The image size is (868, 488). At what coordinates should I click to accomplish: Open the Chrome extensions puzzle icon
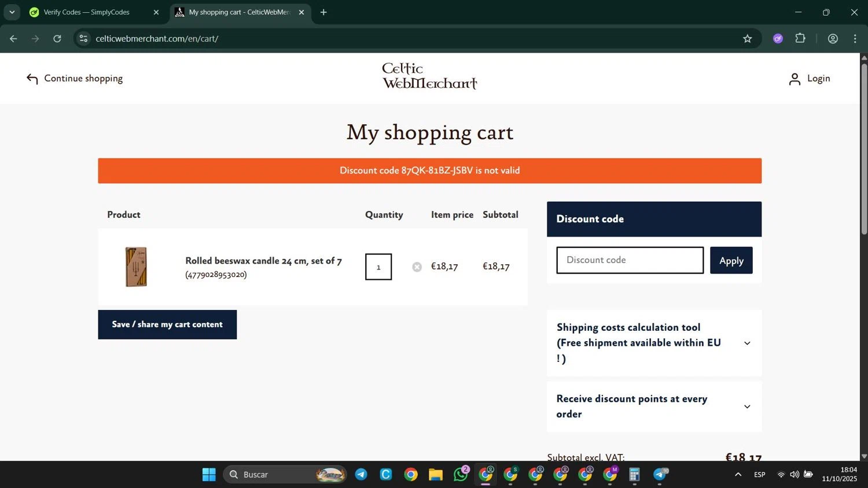800,39
